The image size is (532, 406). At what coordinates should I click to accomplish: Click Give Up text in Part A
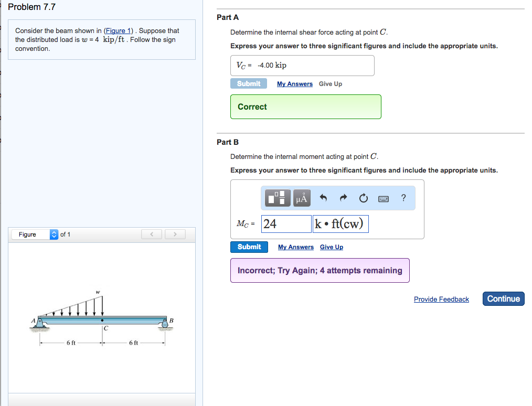point(331,84)
